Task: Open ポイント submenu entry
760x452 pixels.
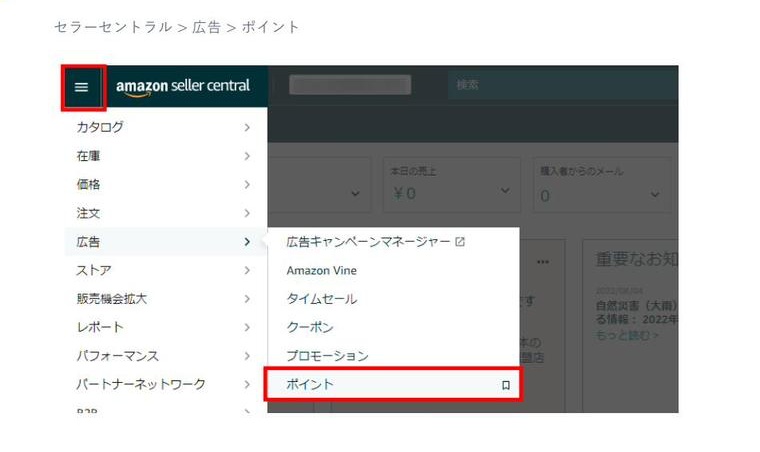Action: [393, 385]
